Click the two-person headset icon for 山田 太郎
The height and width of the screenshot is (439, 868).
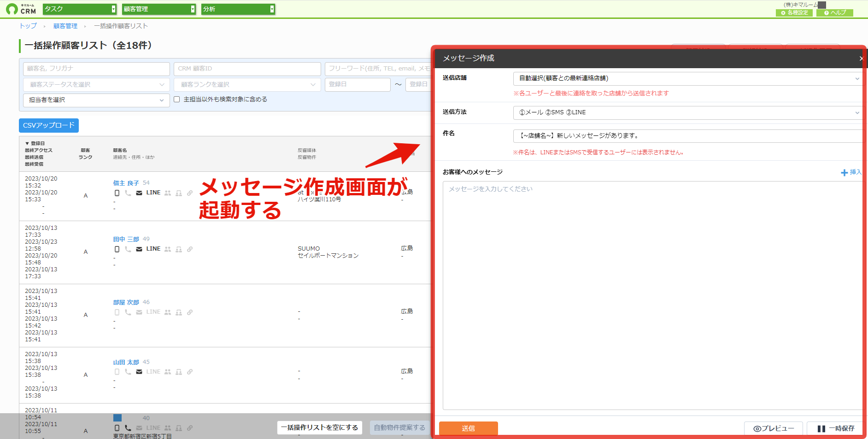(x=179, y=372)
